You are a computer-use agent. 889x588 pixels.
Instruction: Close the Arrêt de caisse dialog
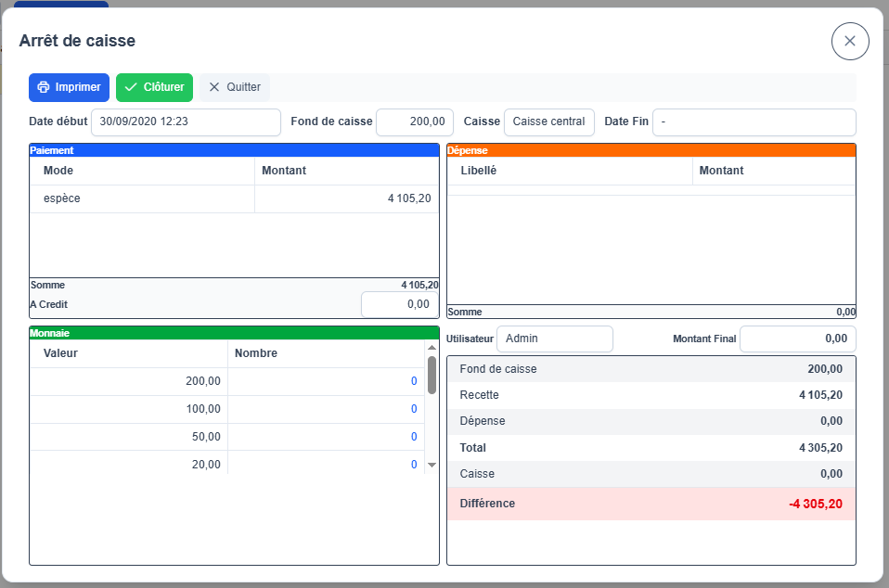[x=849, y=41]
